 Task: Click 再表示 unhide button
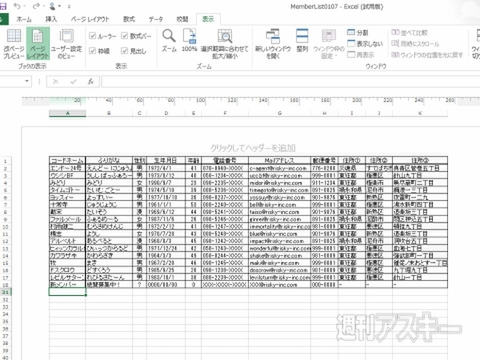pyautogui.click(x=360, y=54)
